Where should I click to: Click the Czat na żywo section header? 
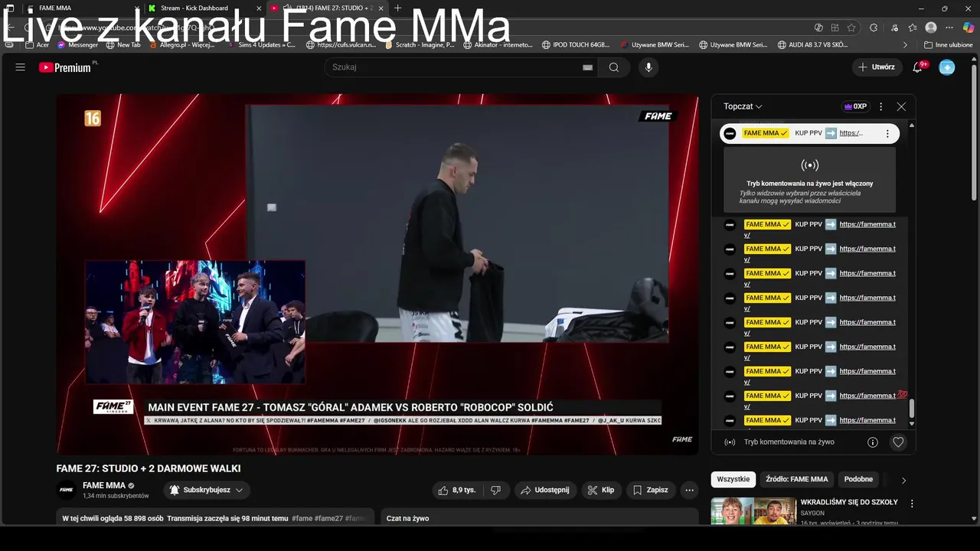pyautogui.click(x=408, y=519)
